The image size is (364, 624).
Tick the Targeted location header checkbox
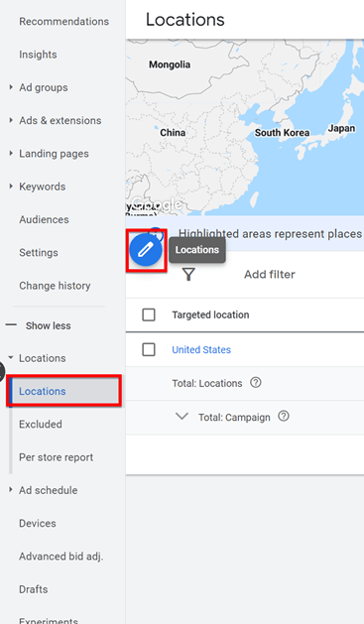[149, 314]
